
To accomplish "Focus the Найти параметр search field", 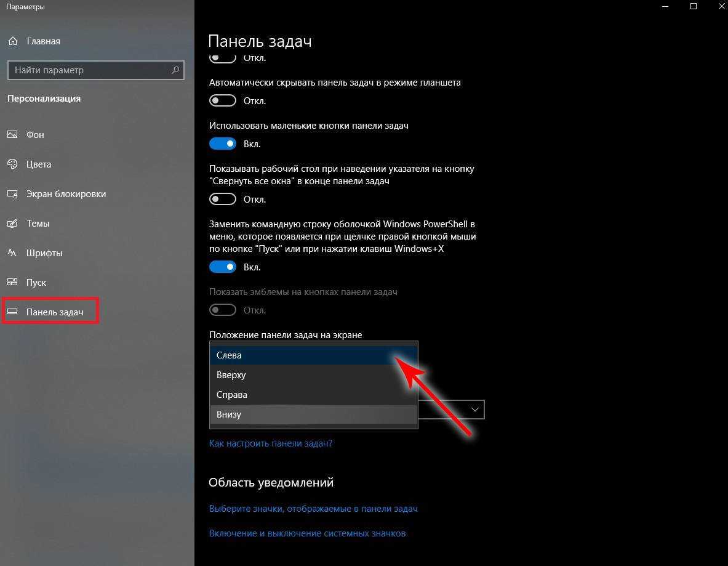I will [96, 70].
